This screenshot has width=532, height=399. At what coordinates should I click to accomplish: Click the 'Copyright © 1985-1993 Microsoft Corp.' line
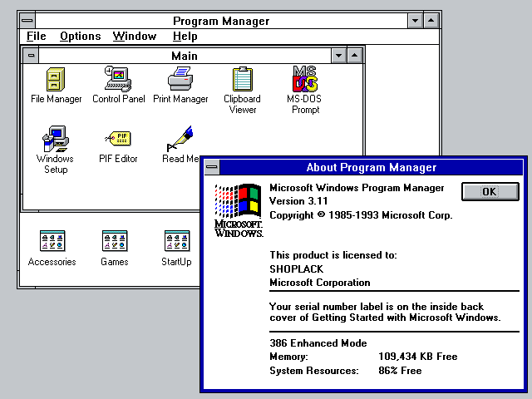361,215
